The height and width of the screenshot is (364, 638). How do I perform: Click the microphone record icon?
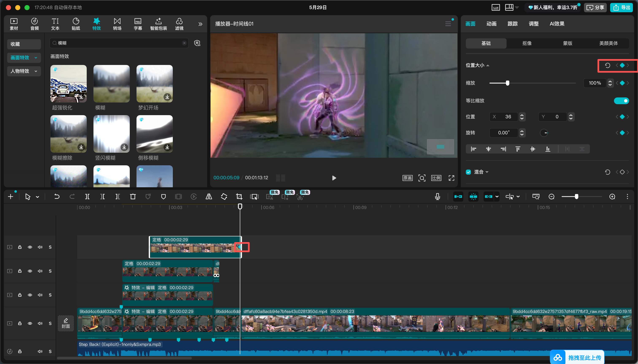click(437, 197)
